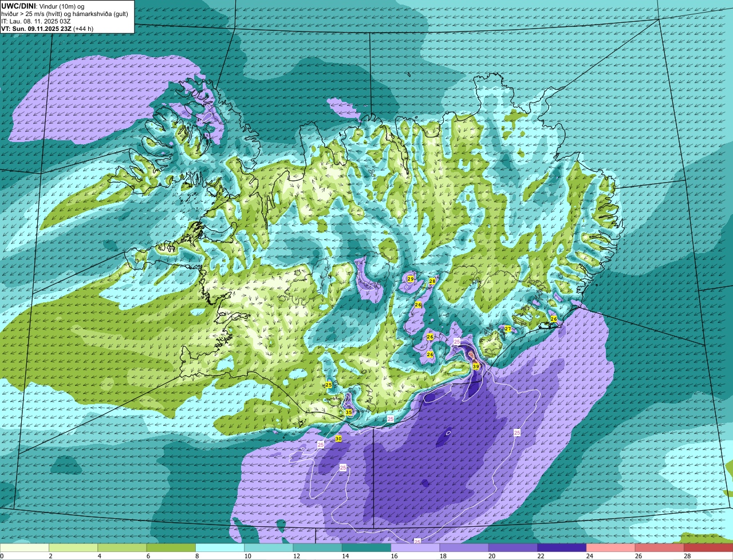Click the legend tick label 10
The width and height of the screenshot is (733, 560).
point(247,556)
